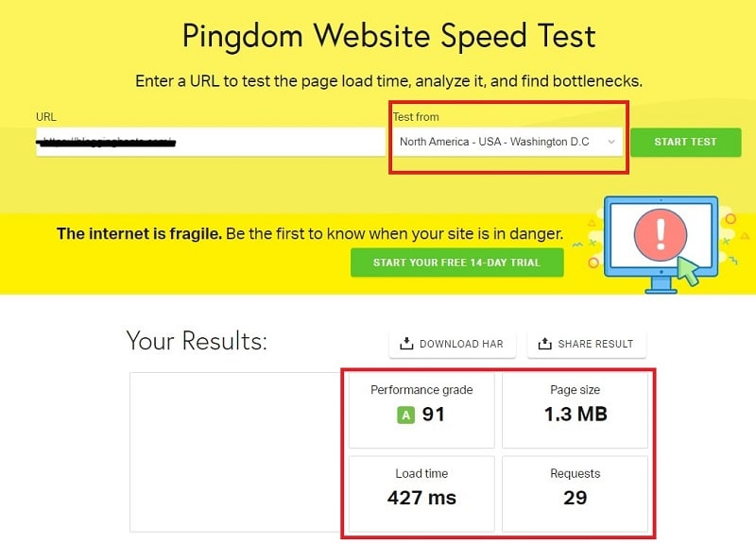Click the empty site preview thumbnail box
The image size is (756, 543).
pyautogui.click(x=235, y=452)
